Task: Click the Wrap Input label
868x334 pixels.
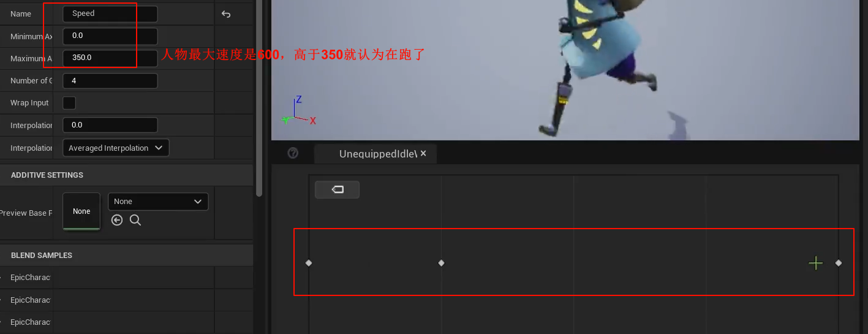Action: point(29,103)
